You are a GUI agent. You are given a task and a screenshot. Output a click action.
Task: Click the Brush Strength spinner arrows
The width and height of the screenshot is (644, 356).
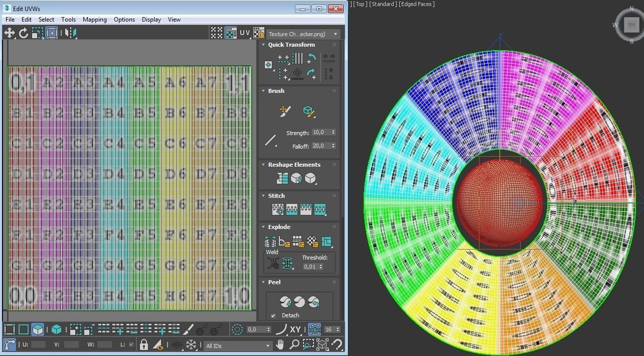pos(334,132)
